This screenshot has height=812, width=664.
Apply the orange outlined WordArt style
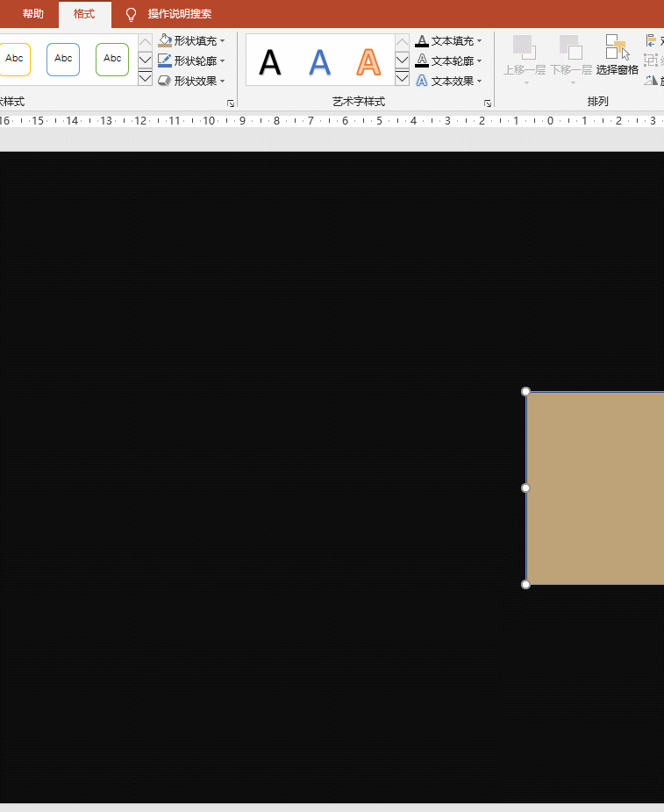369,61
